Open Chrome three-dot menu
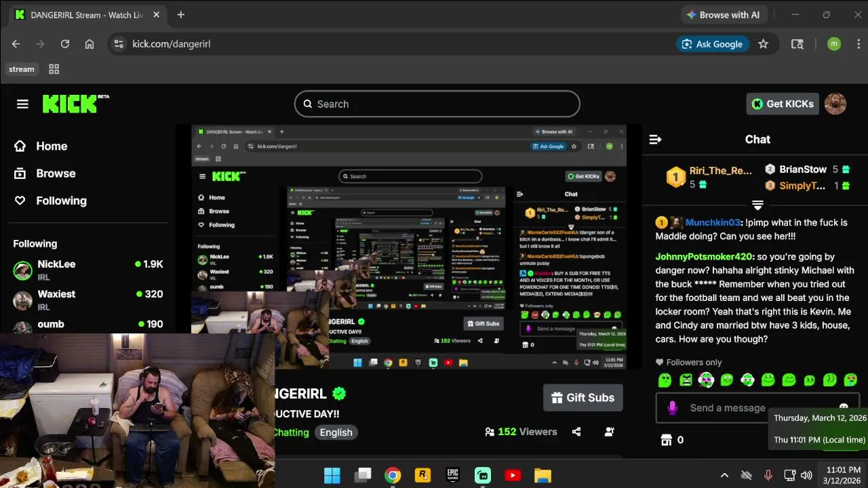 click(x=859, y=44)
